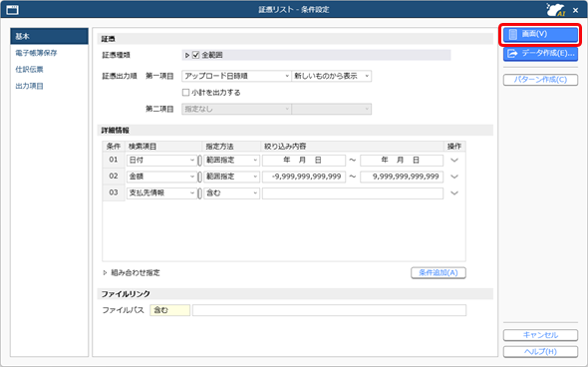Click the window menu icon in title bar

tap(12, 10)
